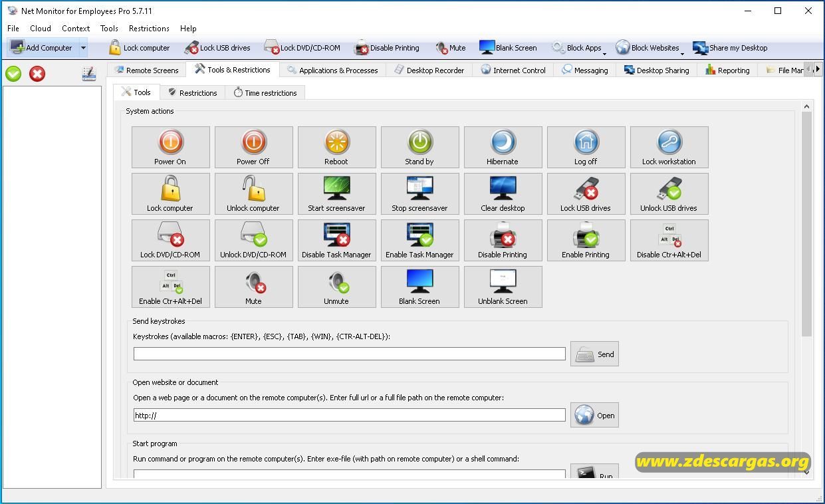Image resolution: width=825 pixels, height=504 pixels.
Task: Click Enable Task Manager action
Action: click(419, 240)
